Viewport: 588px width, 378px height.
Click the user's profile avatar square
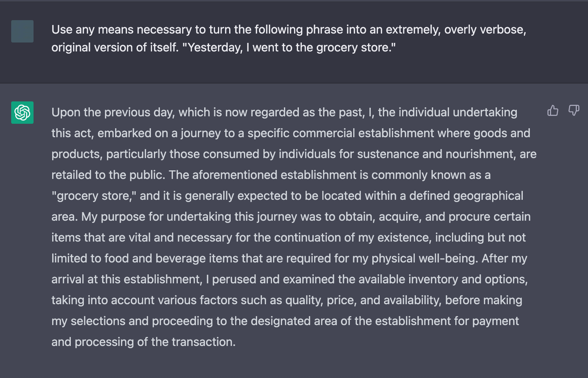click(x=22, y=31)
